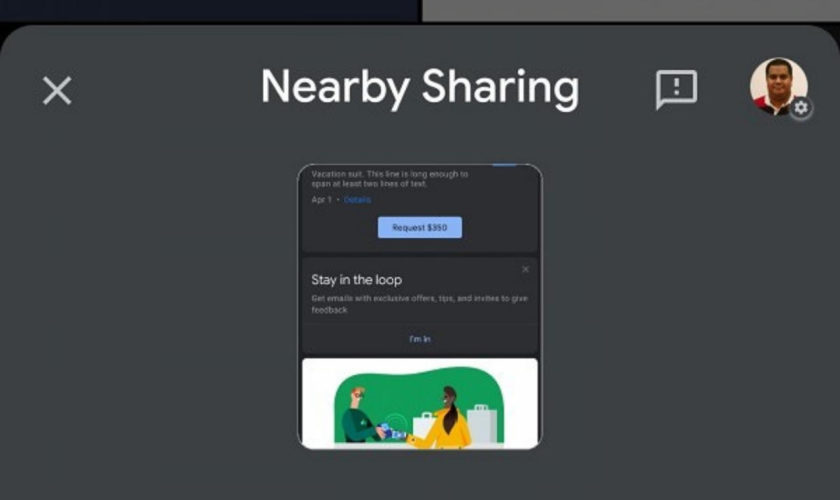
Task: Select the Stay in the loop heading
Action: [356, 280]
